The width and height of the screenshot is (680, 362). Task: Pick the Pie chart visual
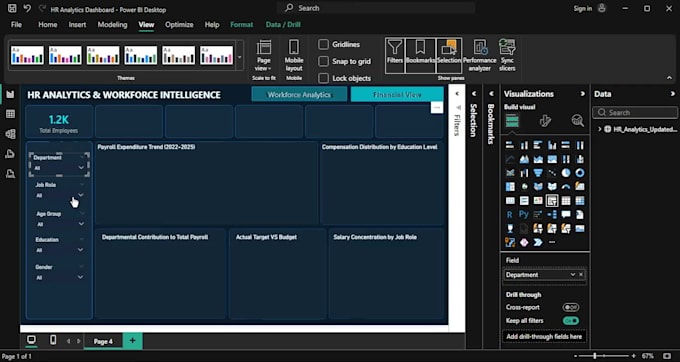coord(566,173)
